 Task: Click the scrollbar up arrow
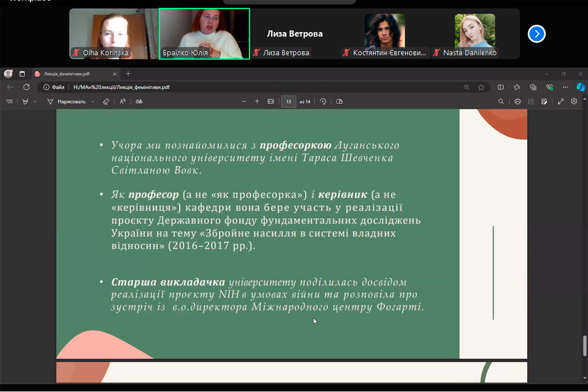click(585, 99)
